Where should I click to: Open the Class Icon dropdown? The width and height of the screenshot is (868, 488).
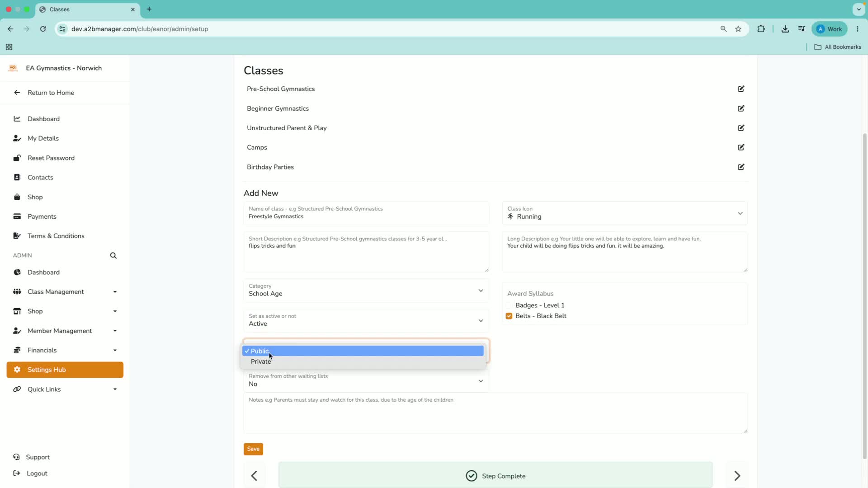[x=625, y=213]
